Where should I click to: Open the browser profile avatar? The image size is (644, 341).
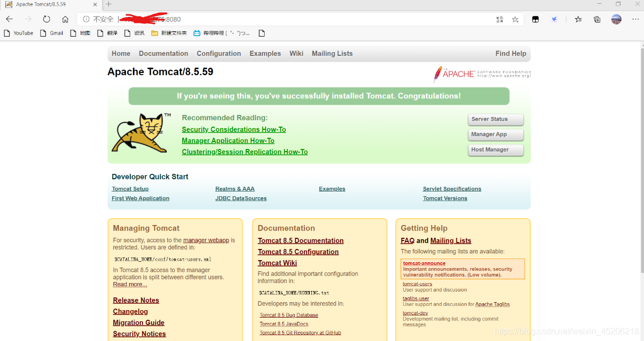[616, 19]
